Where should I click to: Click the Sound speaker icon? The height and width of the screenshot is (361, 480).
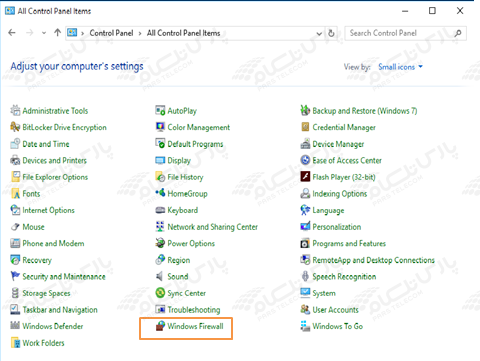160,276
